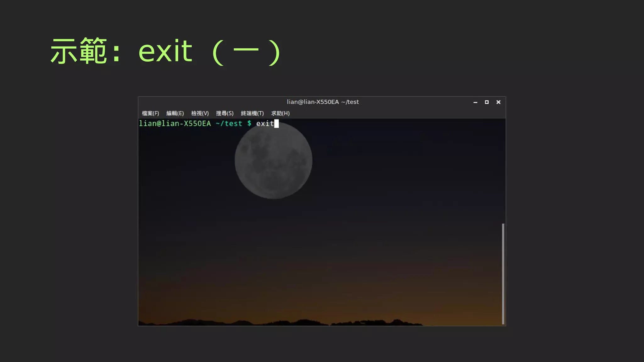The image size is (644, 362).
Task: Close the terminal window
Action: (x=498, y=102)
